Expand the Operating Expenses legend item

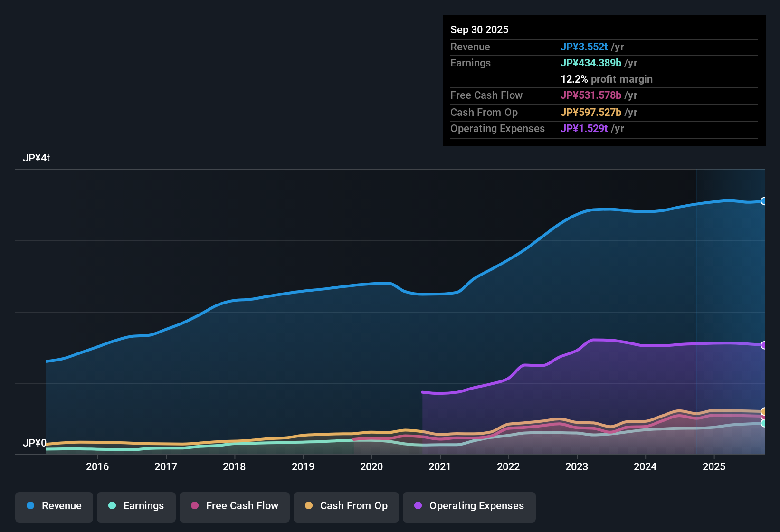[x=469, y=506]
